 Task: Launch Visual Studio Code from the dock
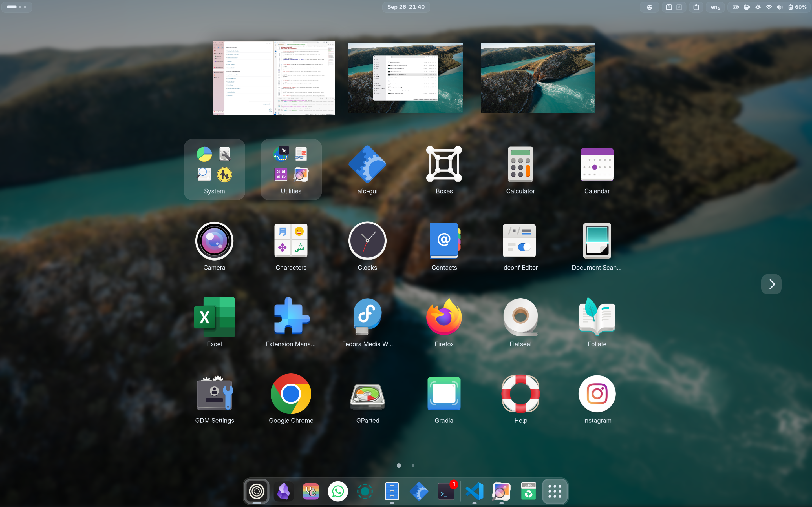pyautogui.click(x=474, y=491)
